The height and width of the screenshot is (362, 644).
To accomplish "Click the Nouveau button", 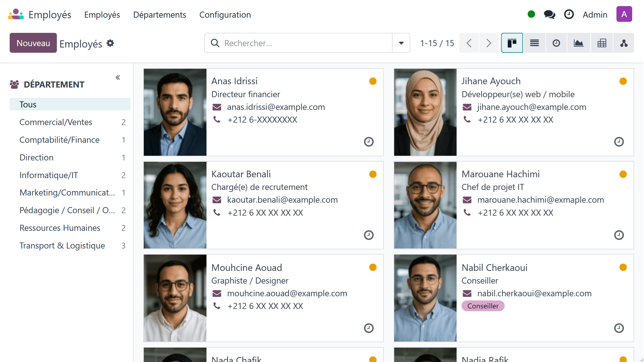I will pyautogui.click(x=33, y=43).
